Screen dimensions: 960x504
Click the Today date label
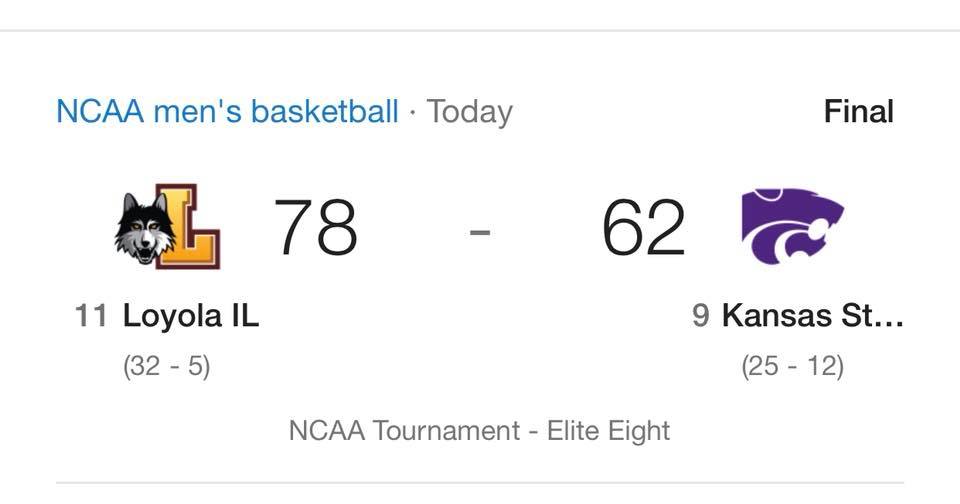tap(469, 111)
